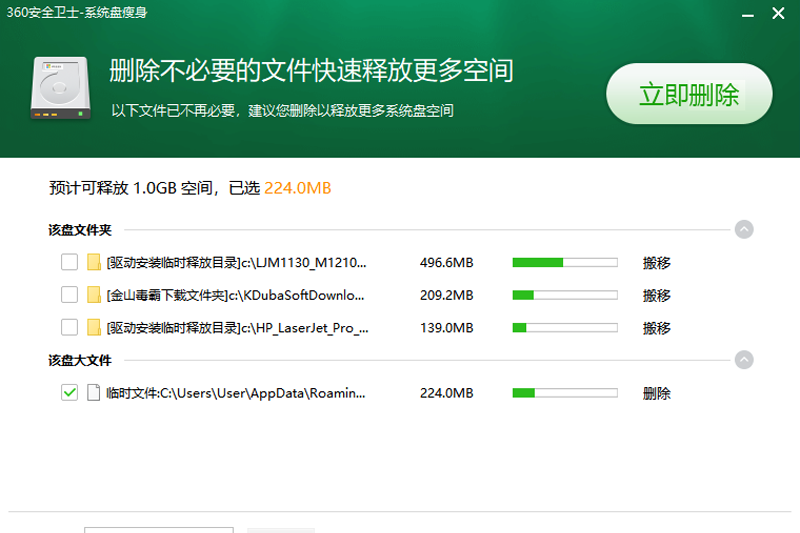
Task: Click the orange 224.0MB selected size
Action: (297, 188)
